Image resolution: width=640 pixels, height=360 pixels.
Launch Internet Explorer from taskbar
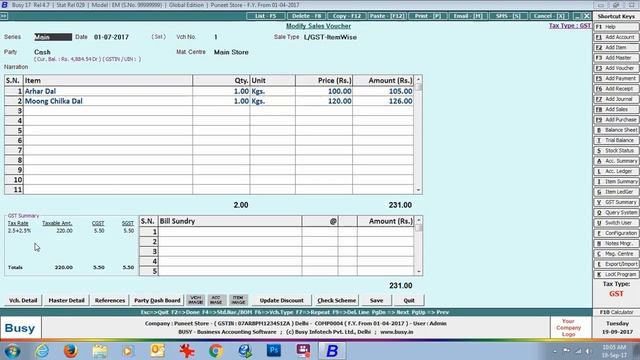click(42, 351)
